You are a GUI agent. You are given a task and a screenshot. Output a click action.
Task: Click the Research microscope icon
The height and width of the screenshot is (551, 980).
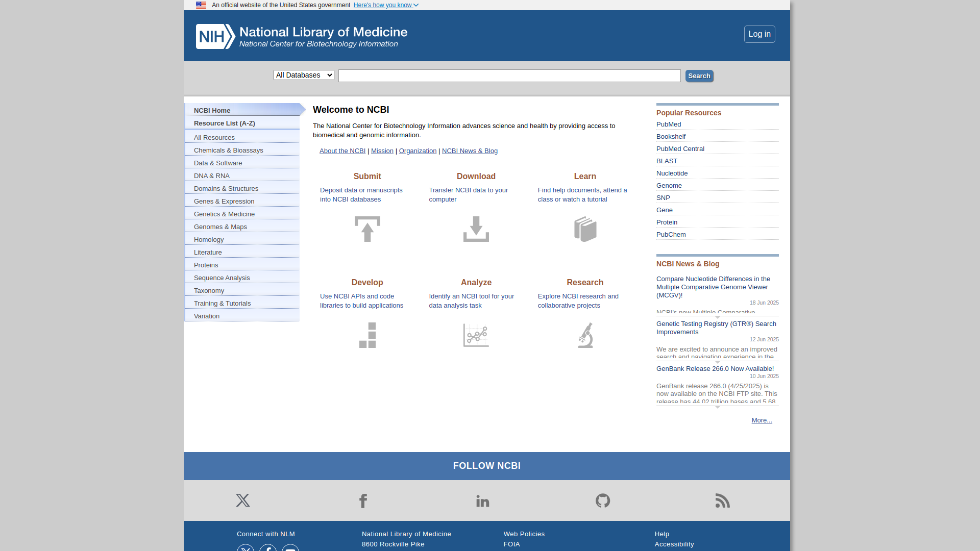pyautogui.click(x=585, y=335)
